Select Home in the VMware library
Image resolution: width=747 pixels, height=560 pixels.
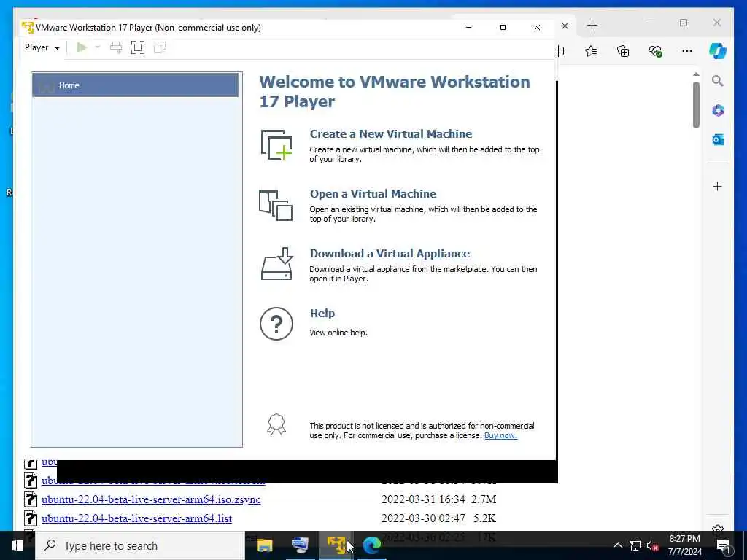tap(135, 85)
